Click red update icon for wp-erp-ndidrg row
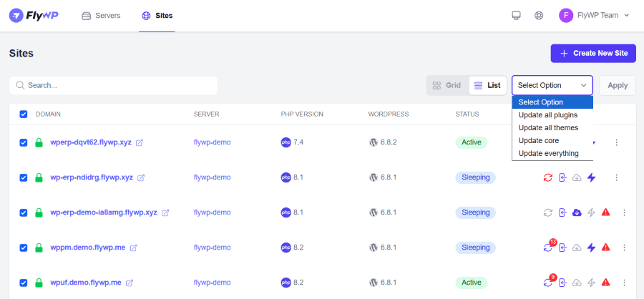 point(548,178)
